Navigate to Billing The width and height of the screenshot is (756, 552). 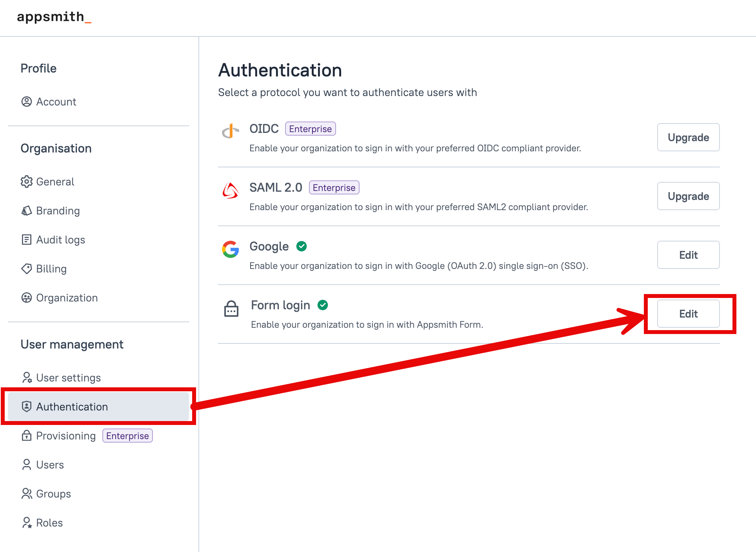(98, 269)
